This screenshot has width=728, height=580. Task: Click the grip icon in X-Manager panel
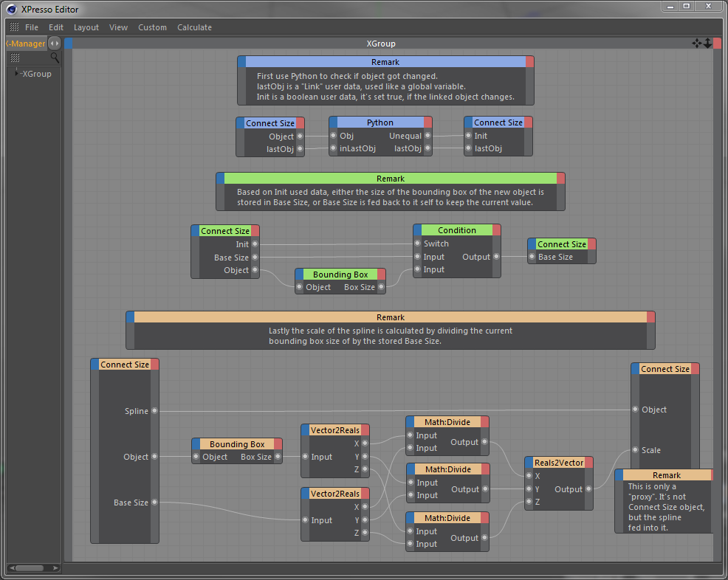tap(15, 58)
